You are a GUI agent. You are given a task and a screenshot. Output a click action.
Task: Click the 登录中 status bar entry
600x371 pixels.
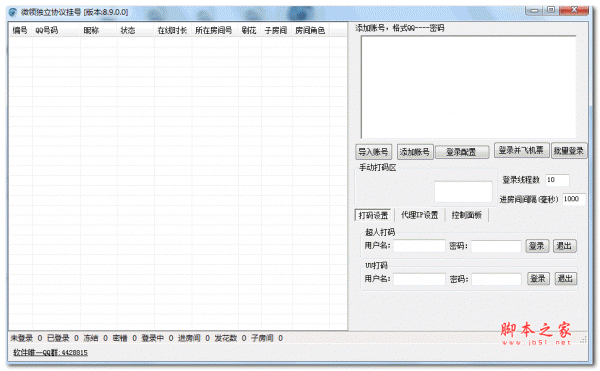(x=157, y=338)
